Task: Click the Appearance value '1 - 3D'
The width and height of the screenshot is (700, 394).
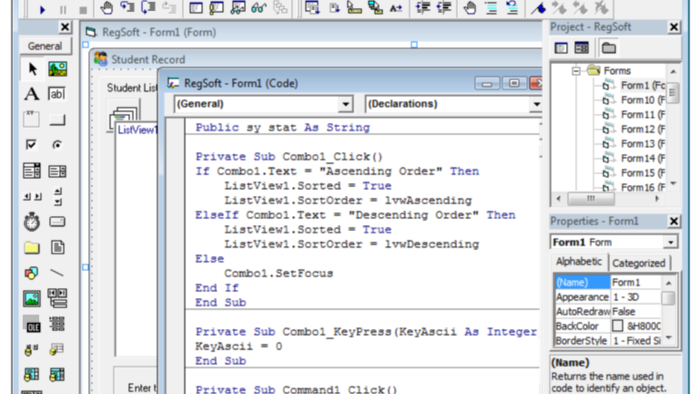Action: [626, 297]
